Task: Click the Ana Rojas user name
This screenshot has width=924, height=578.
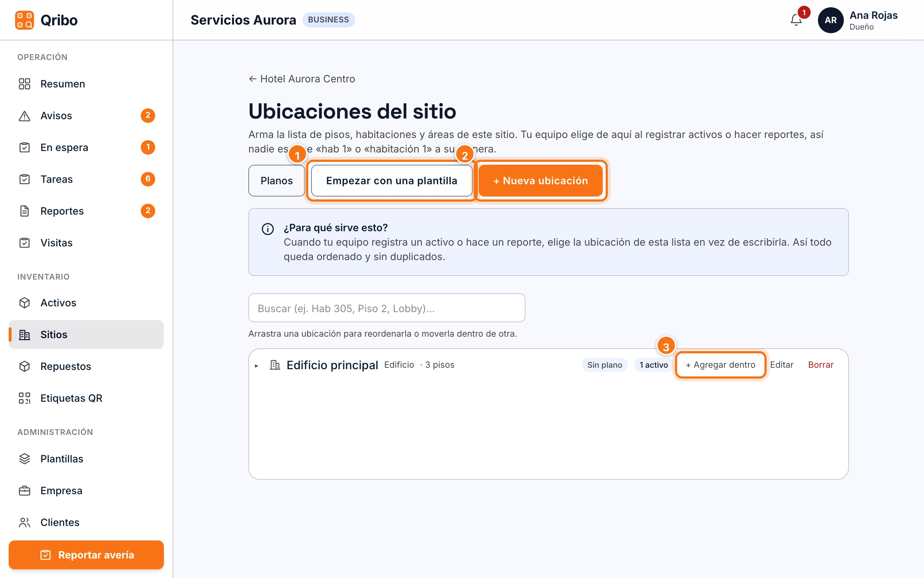Action: [873, 15]
